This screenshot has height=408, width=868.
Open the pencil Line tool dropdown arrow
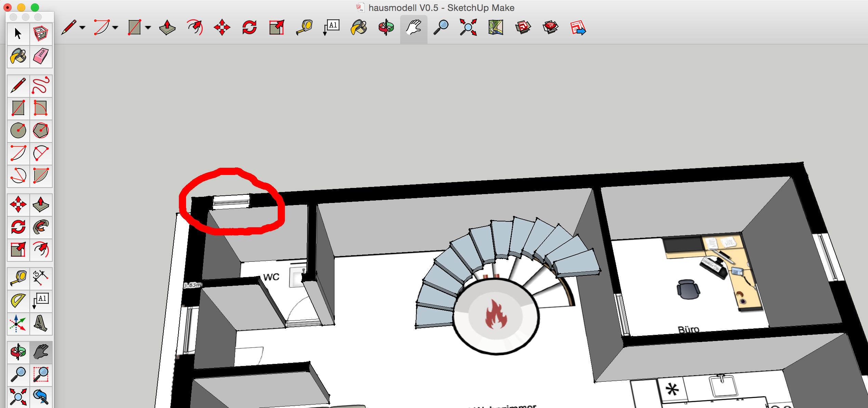(82, 28)
